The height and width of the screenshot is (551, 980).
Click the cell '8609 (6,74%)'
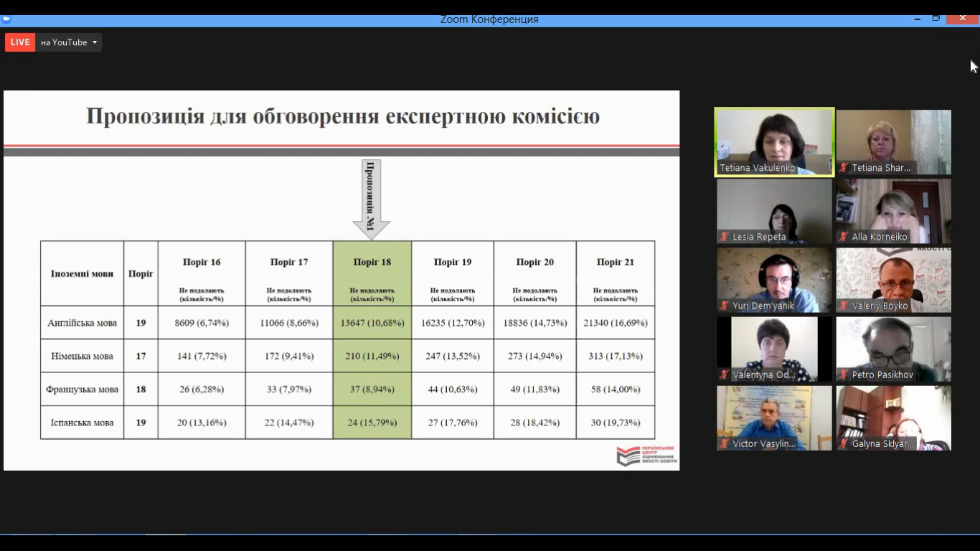[202, 323]
